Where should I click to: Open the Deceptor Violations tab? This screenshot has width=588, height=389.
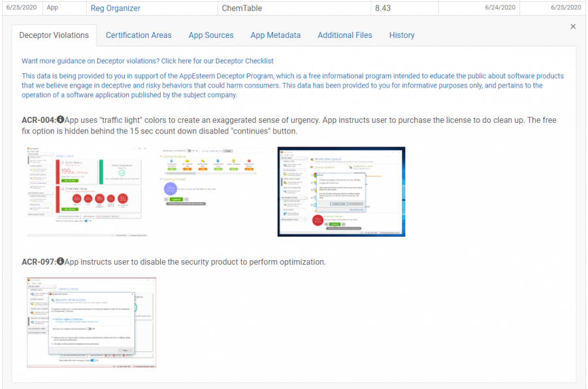tap(54, 35)
